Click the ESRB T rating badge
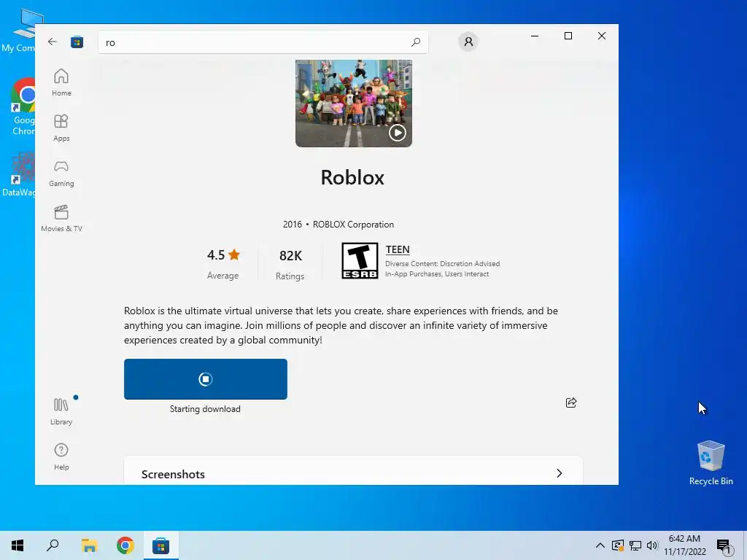The image size is (747, 560). click(360, 260)
